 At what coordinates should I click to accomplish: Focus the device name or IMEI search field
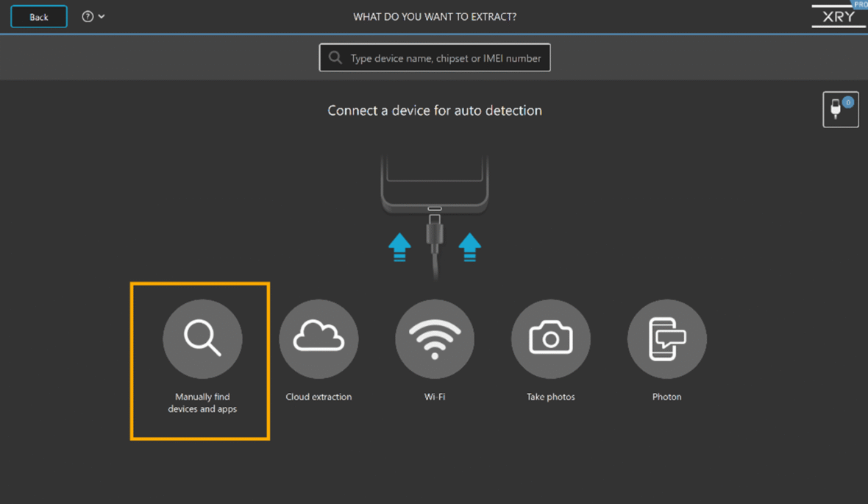(435, 57)
